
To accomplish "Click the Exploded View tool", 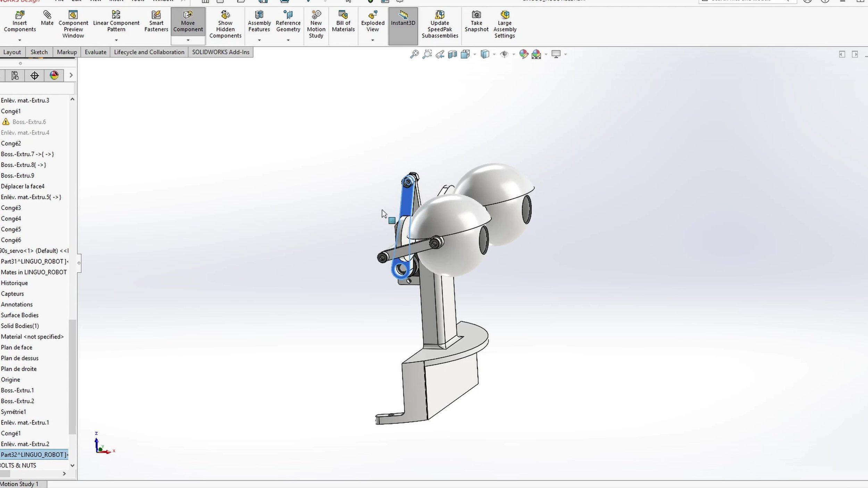I will pos(373,22).
